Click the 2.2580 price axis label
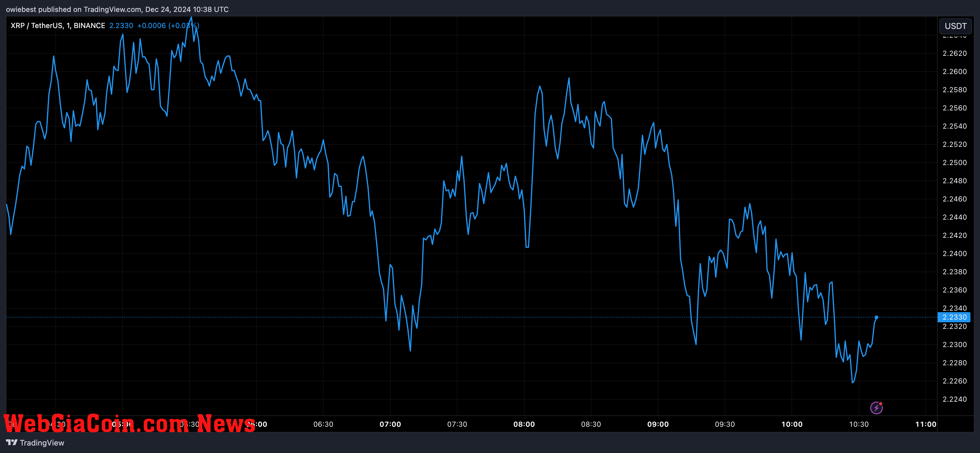The height and width of the screenshot is (453, 980). pyautogui.click(x=955, y=90)
